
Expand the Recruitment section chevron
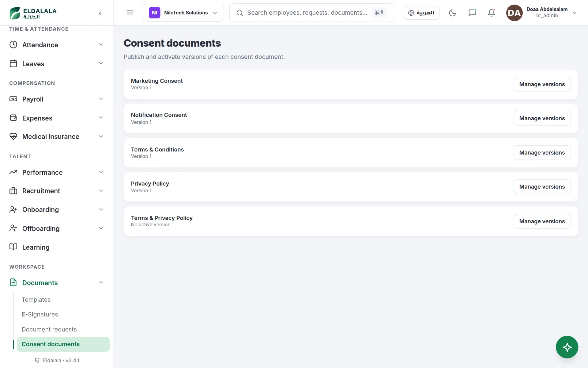click(101, 191)
